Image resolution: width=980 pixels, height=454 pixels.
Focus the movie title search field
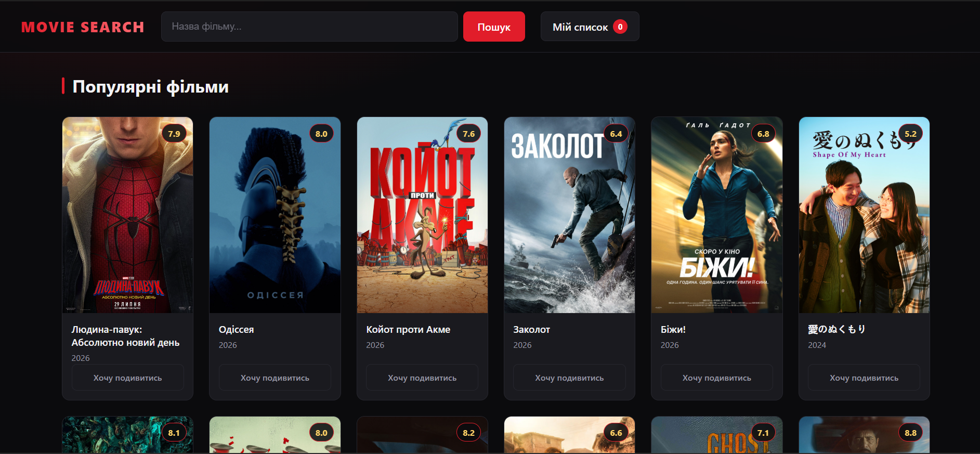point(309,27)
